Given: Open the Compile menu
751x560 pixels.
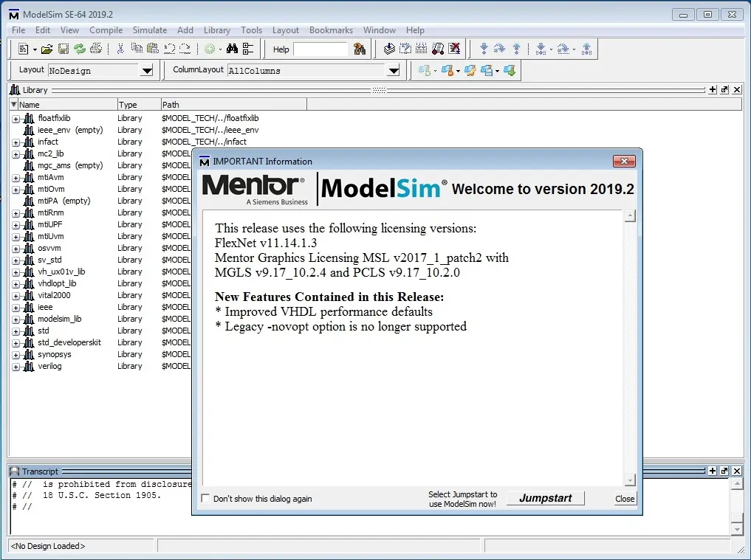Looking at the screenshot, I should pos(106,30).
